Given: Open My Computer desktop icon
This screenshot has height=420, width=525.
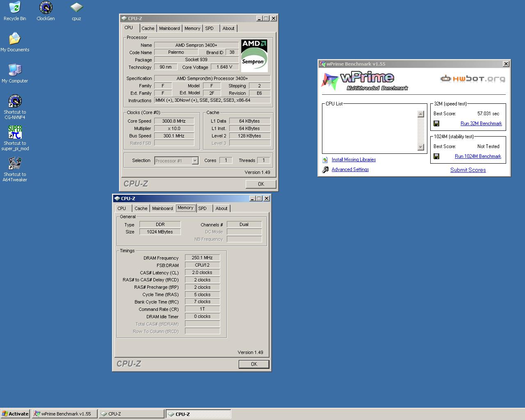Looking at the screenshot, I should coord(15,70).
